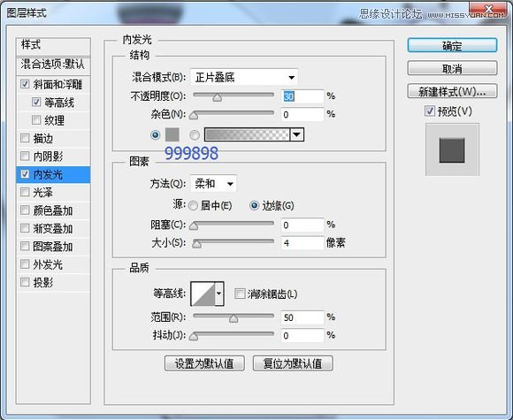This screenshot has height=420, width=513.
Task: Open the 外发光 settings row
Action: pos(53,264)
